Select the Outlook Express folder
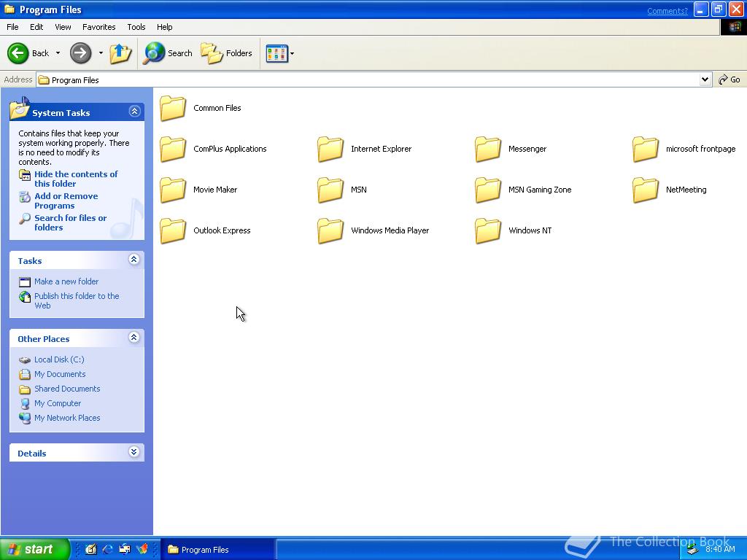The height and width of the screenshot is (560, 747). coord(205,230)
